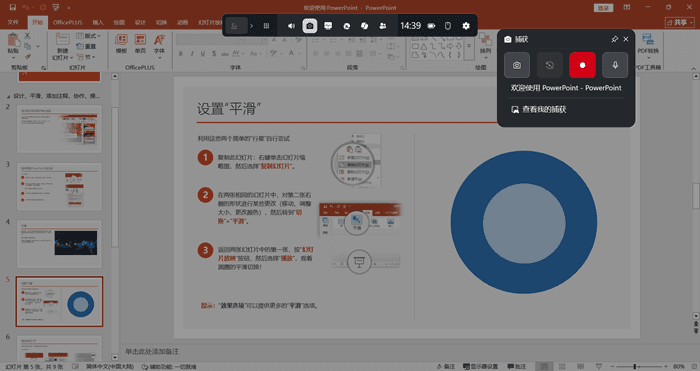Open OfficePLUS 模板 templates
700x371 pixels.
[x=121, y=44]
